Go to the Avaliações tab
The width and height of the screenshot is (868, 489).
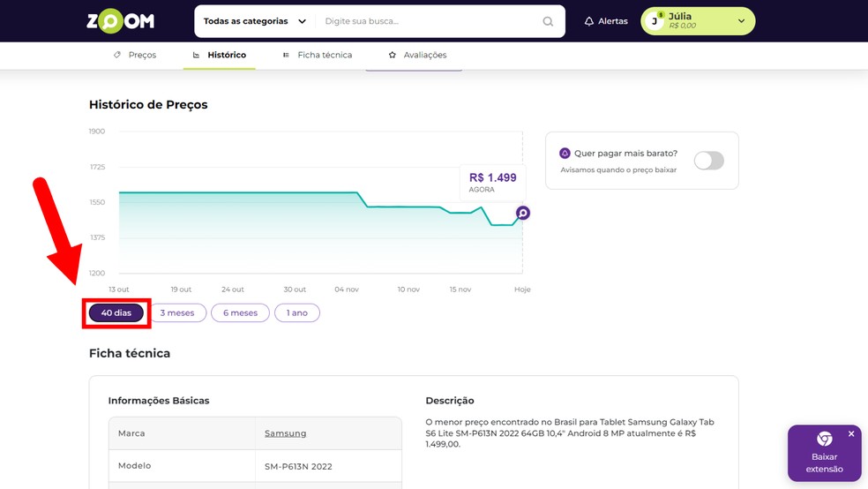point(418,55)
